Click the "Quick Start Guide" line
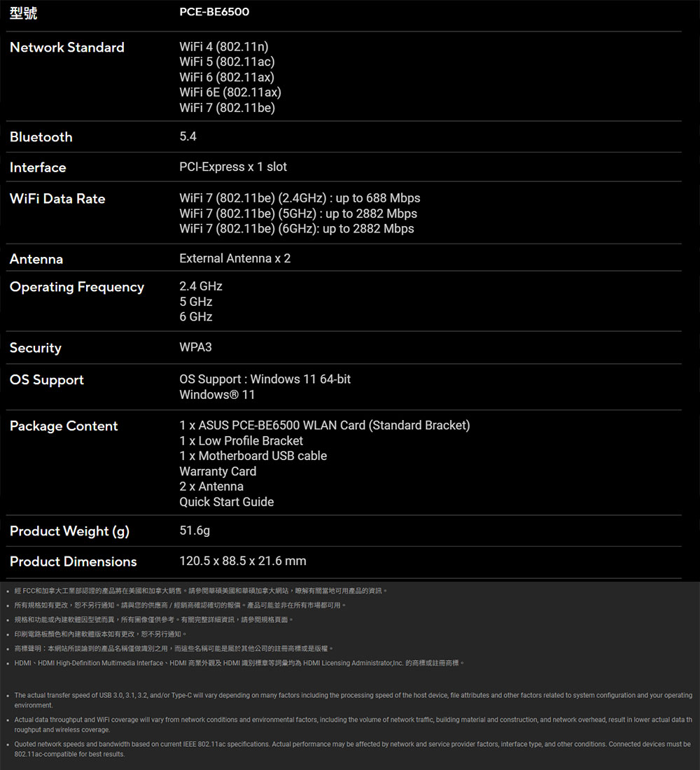Screen dimensions: 700x770 coord(227,502)
